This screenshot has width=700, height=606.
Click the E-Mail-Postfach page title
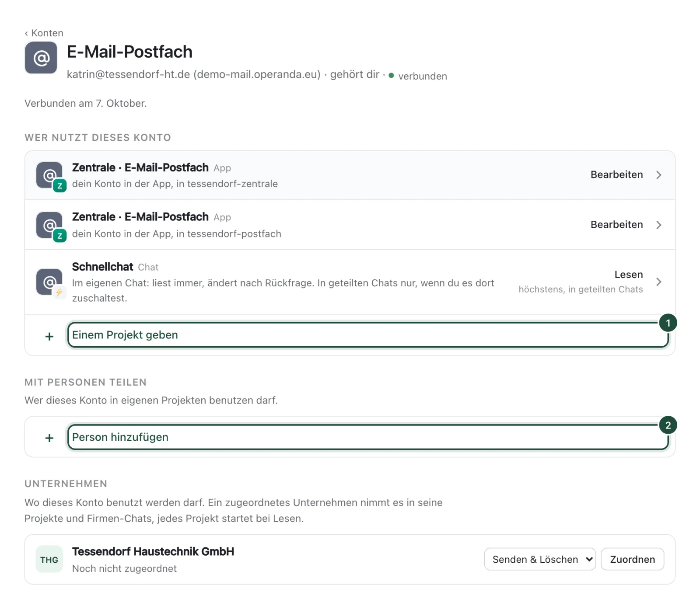pos(129,52)
